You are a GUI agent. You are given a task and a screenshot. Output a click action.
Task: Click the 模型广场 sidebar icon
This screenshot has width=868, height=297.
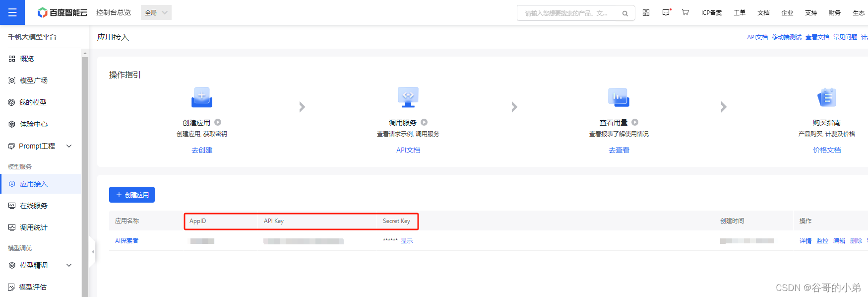click(12, 80)
